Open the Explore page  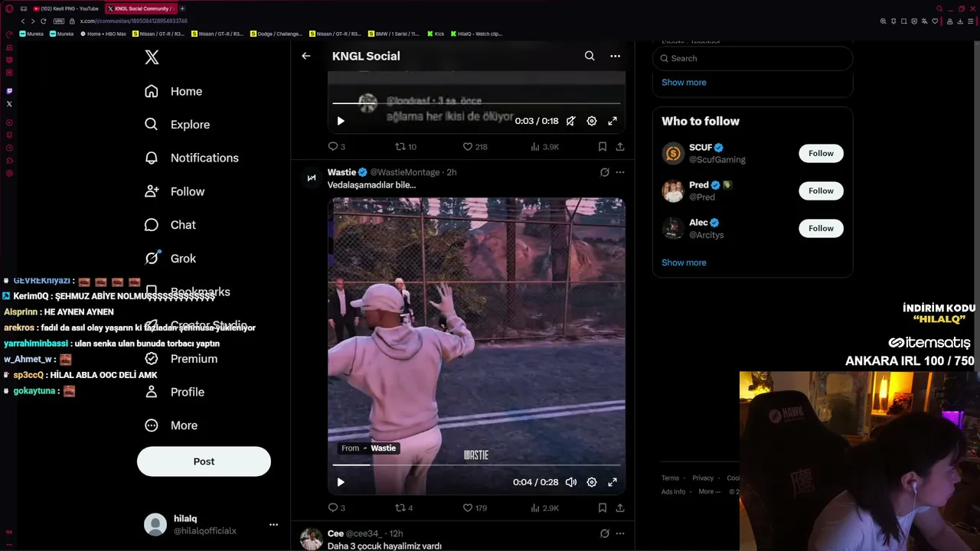pos(177,125)
